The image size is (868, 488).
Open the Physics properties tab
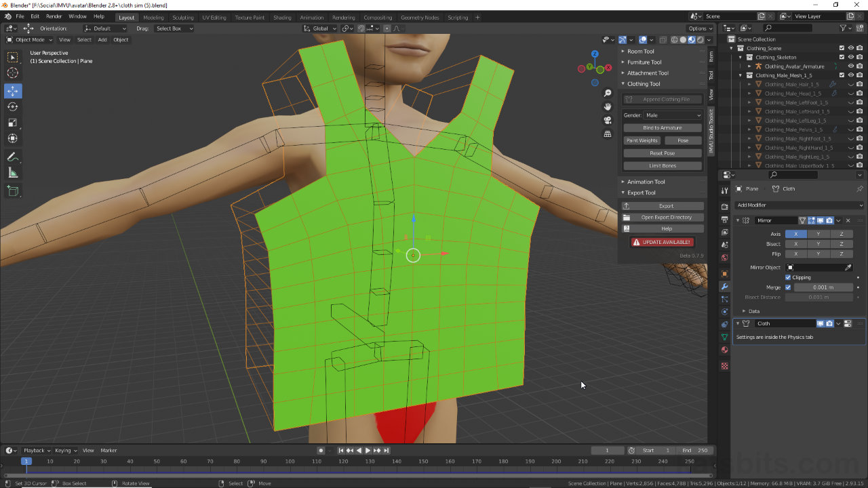[724, 310]
